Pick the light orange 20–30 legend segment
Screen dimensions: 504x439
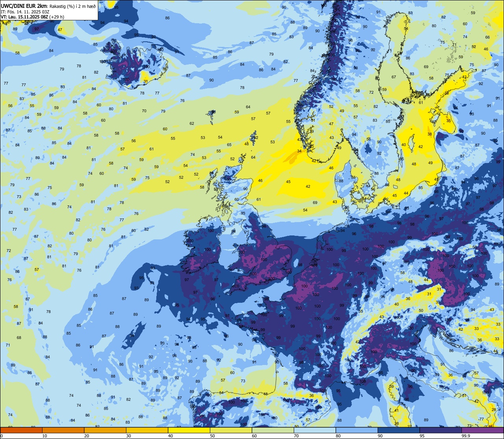105,430
